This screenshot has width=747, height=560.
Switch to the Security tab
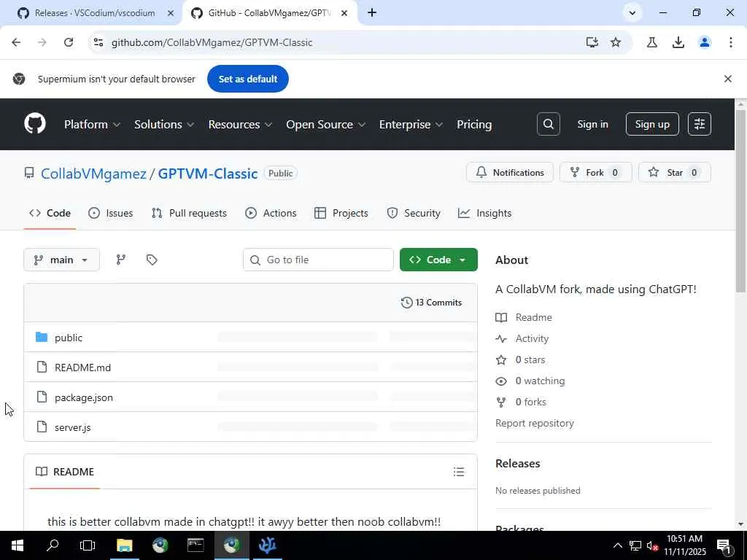[x=414, y=213]
